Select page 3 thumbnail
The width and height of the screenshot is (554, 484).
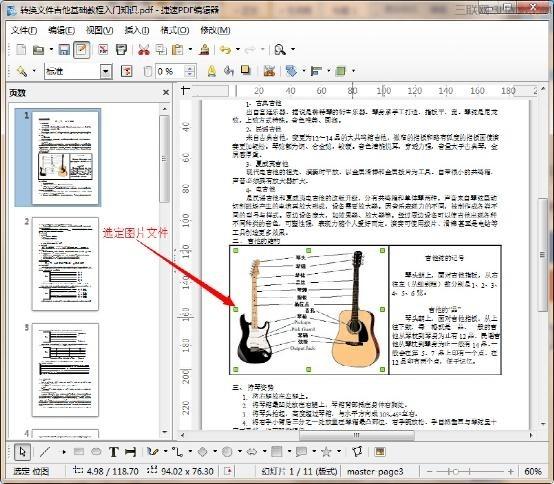point(65,370)
